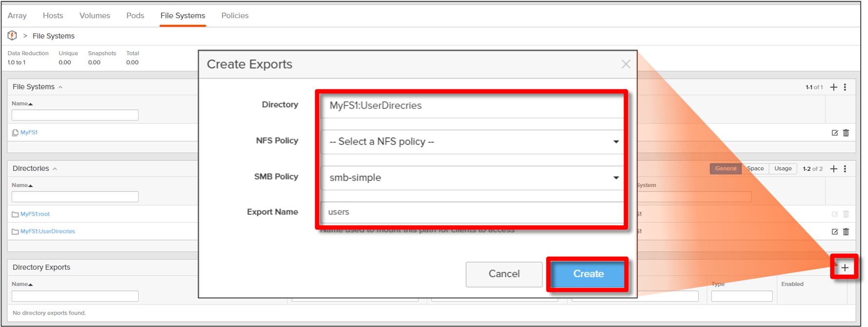868x327 pixels.
Task: Switch Directories view to Usage
Action: 783,168
